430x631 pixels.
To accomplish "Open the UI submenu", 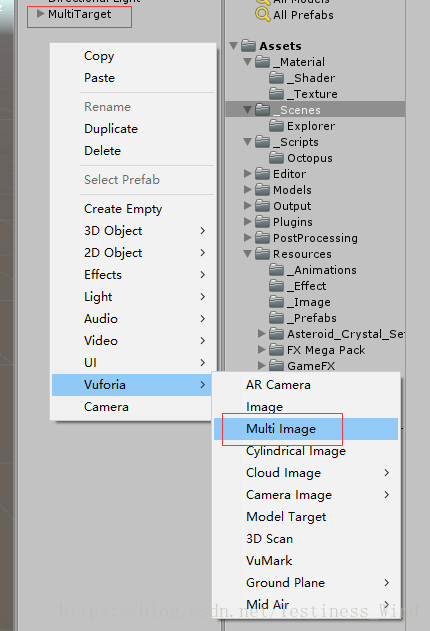I will click(x=132, y=363).
